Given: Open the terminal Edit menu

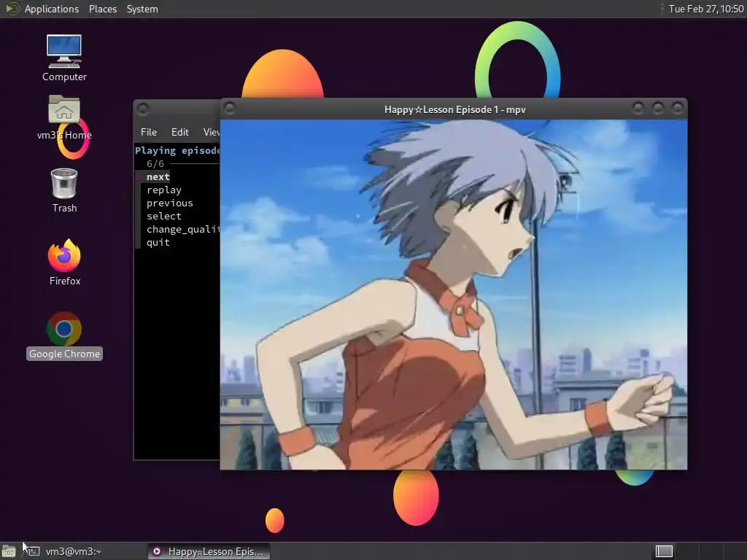Looking at the screenshot, I should point(179,132).
